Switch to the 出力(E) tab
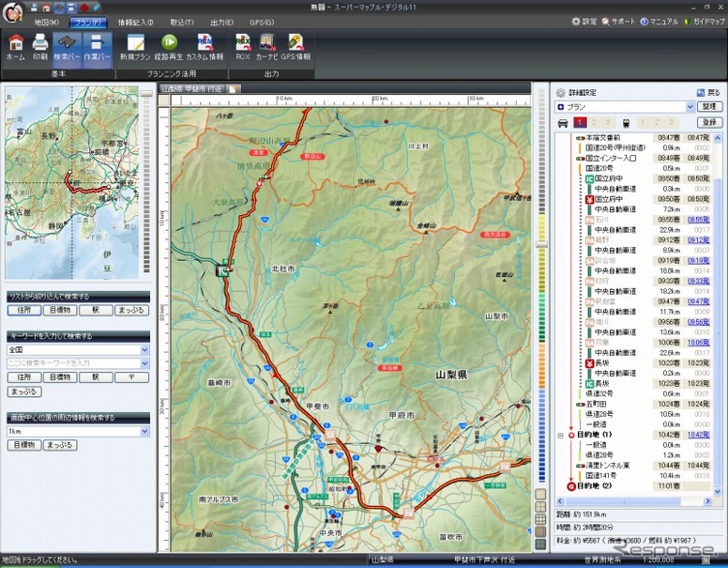 (x=222, y=22)
